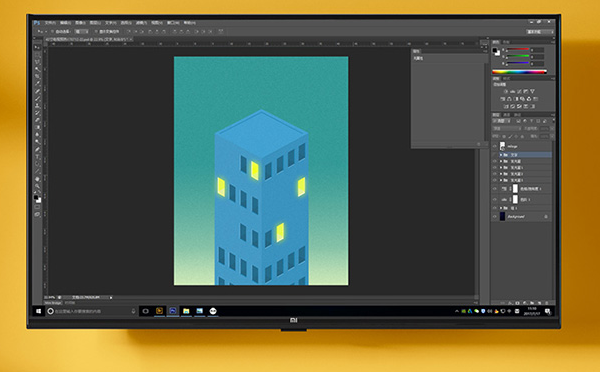This screenshot has width=600, height=372.
Task: Select the Eyedropper tool
Action: 37,84
